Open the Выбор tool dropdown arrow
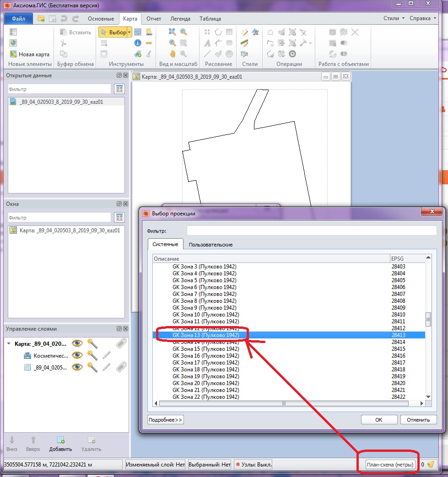The width and height of the screenshot is (448, 477). [x=130, y=32]
